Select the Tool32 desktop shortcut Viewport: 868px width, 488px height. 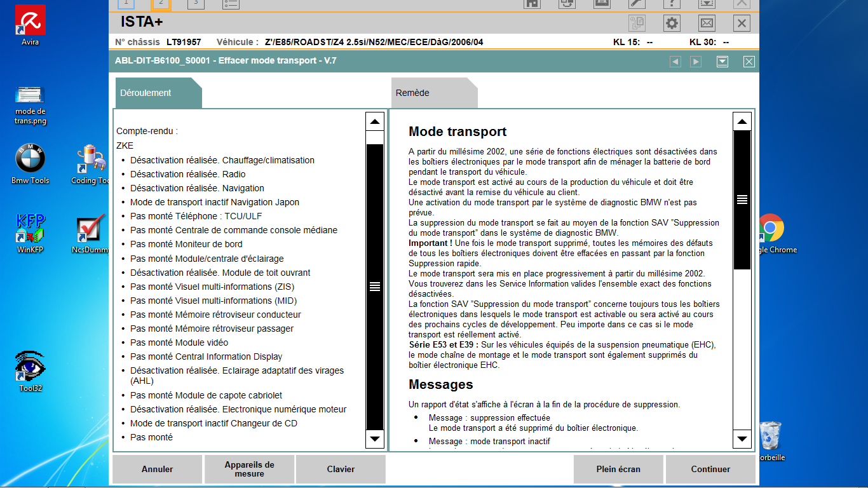pos(30,371)
